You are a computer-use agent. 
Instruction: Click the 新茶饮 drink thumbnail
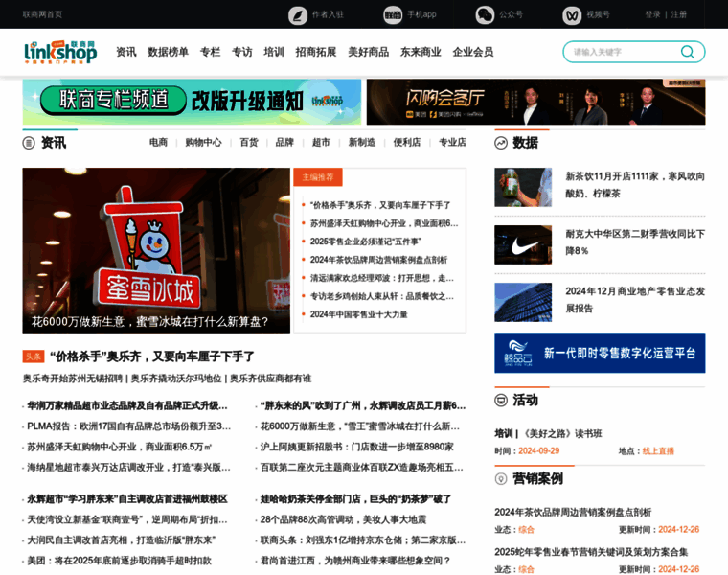(523, 187)
